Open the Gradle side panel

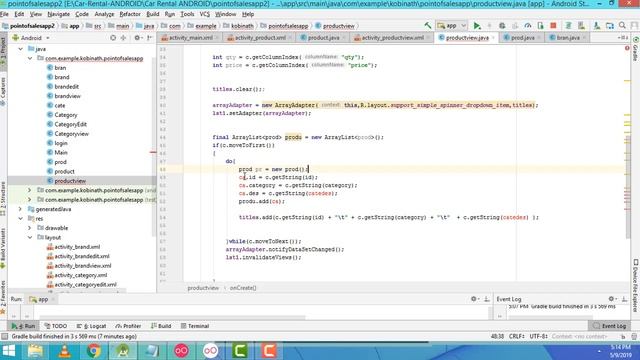tap(636, 49)
